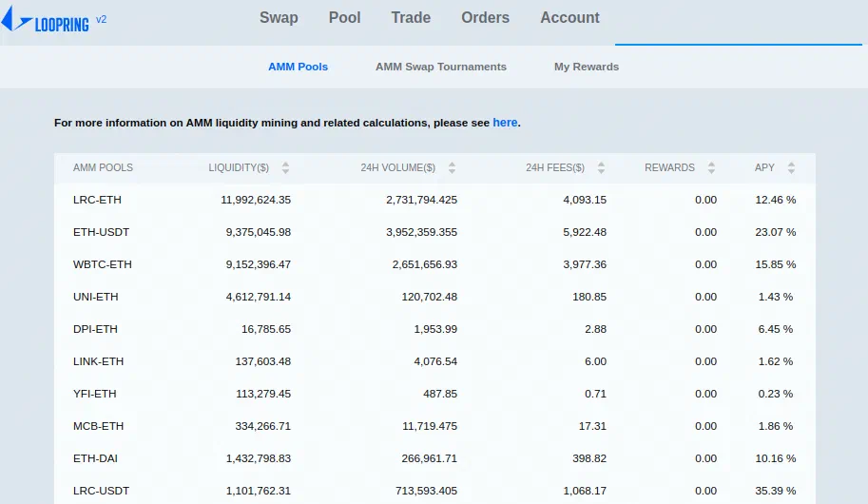Screen dimensions: 868x504
Task: Click rewards value in LRC-ETH row
Action: [705, 200]
